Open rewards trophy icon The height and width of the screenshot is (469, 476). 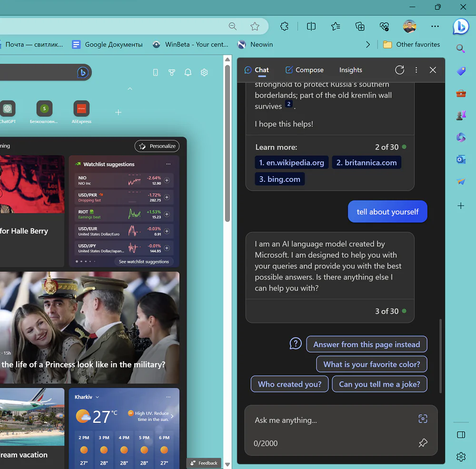(x=172, y=72)
